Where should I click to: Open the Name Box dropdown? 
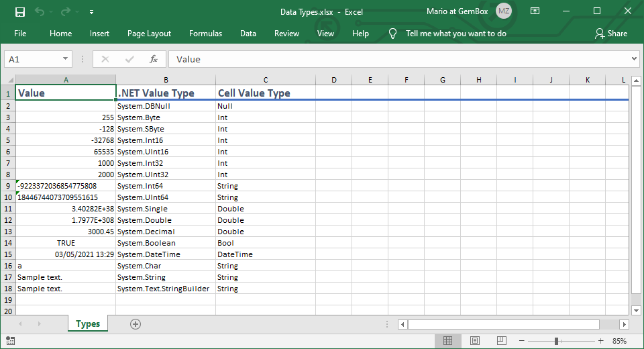[x=65, y=59]
